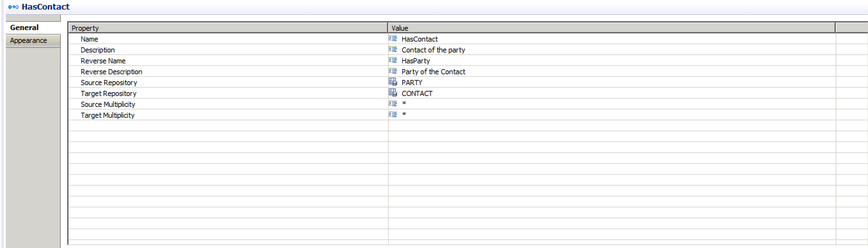
Task: Click the repository icon beside PARTY
Action: coord(393,82)
